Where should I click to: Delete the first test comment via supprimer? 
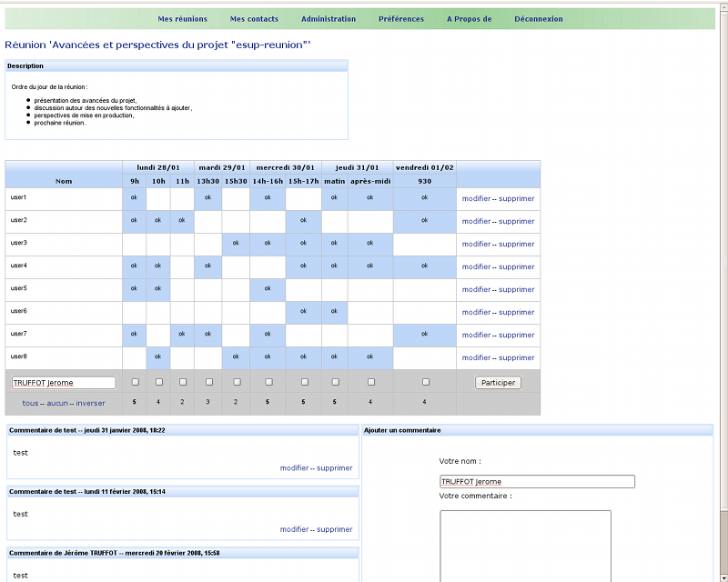pos(334,467)
